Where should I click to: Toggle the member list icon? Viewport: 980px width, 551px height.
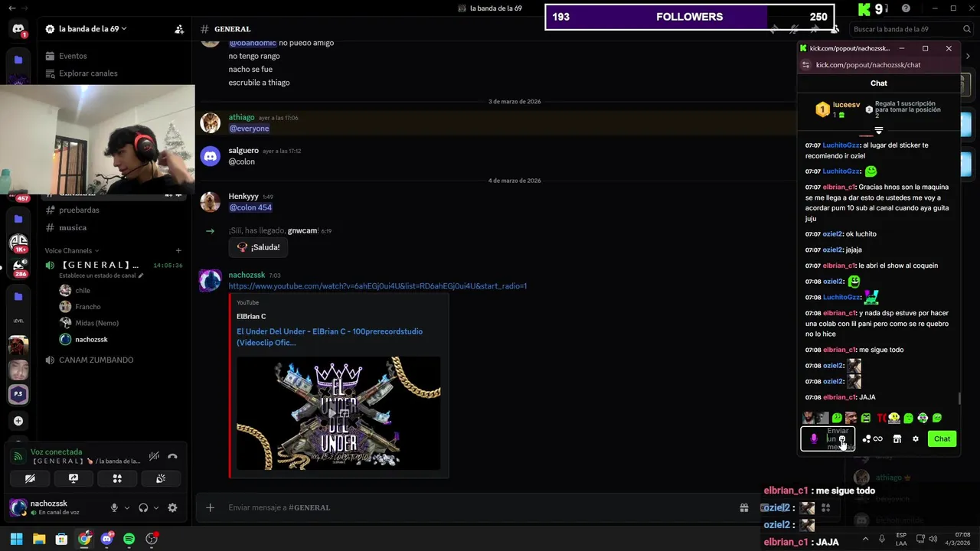click(835, 29)
